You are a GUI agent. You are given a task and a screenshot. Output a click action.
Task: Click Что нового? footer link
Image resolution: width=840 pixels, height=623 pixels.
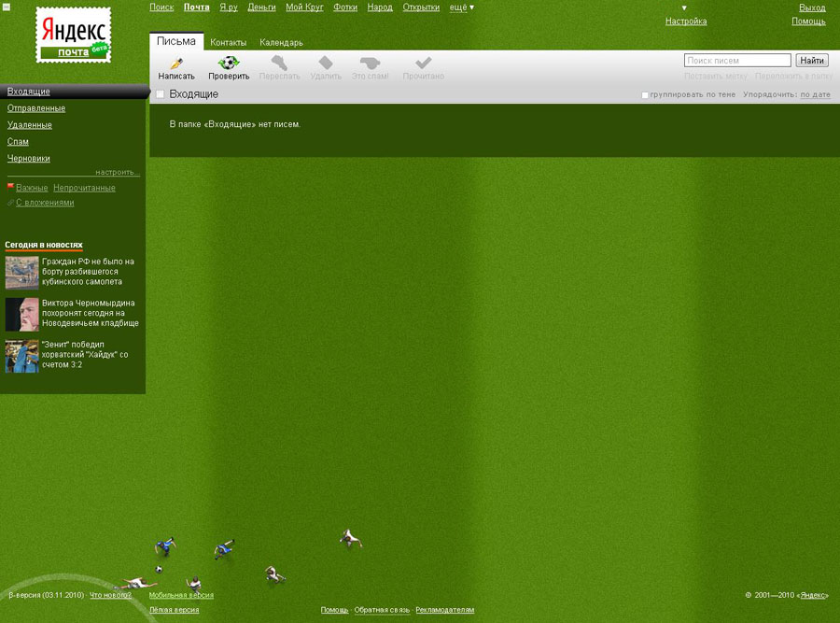tap(110, 595)
